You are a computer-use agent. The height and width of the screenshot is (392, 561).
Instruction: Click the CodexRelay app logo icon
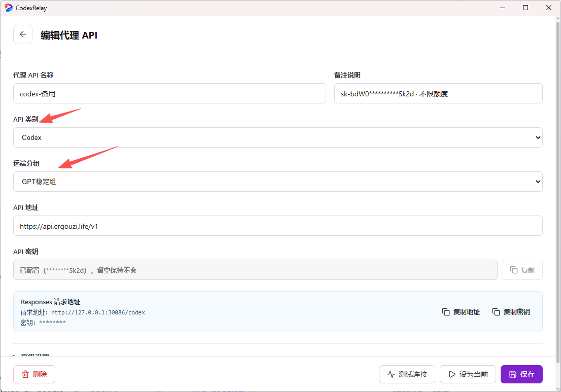9,8
